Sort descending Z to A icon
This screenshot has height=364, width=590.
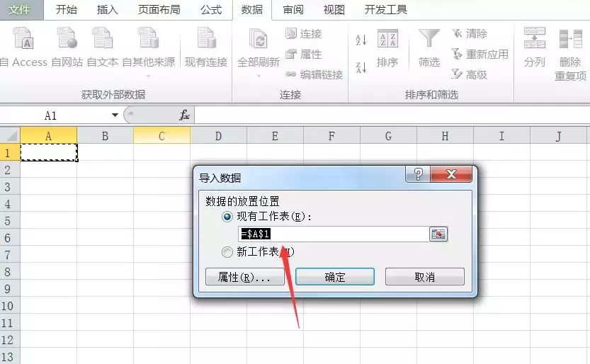pyautogui.click(x=361, y=67)
